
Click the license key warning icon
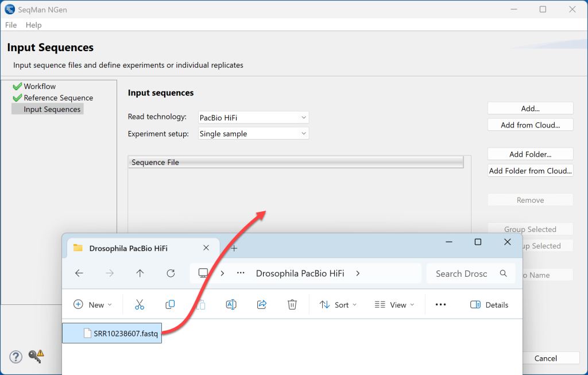coord(36,356)
